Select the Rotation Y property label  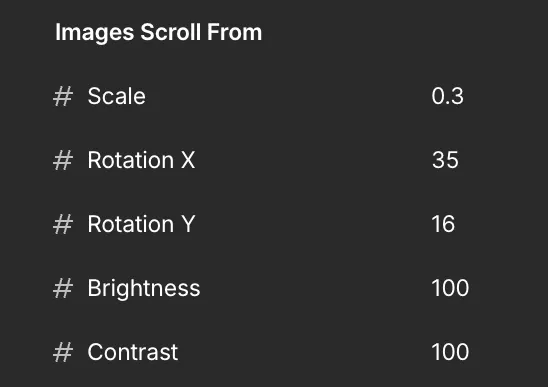(141, 224)
